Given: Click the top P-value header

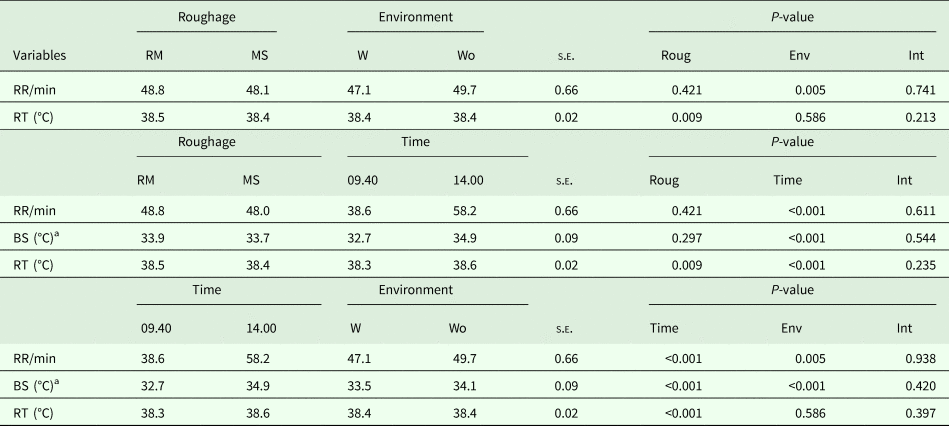Looking at the screenshot, I should (792, 18).
